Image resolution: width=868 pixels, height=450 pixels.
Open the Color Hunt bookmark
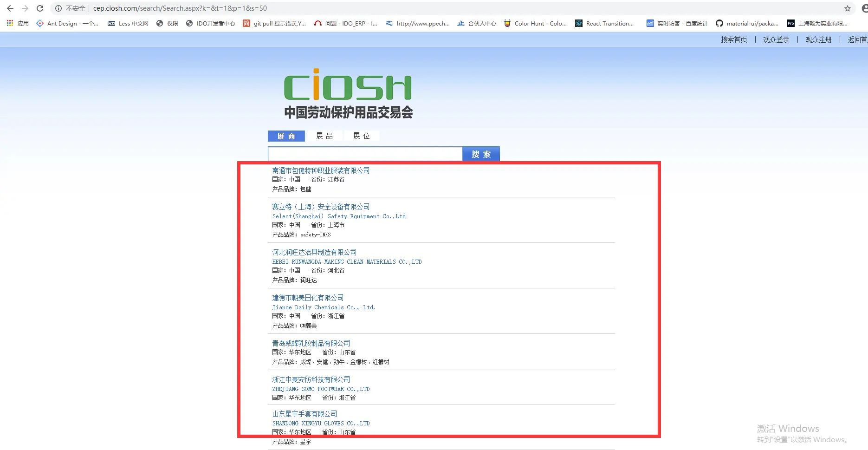(535, 23)
